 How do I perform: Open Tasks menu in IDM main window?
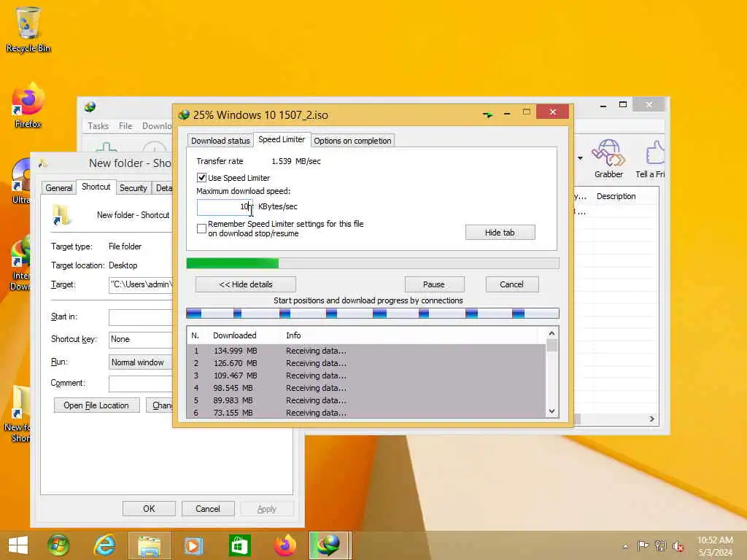click(x=98, y=125)
